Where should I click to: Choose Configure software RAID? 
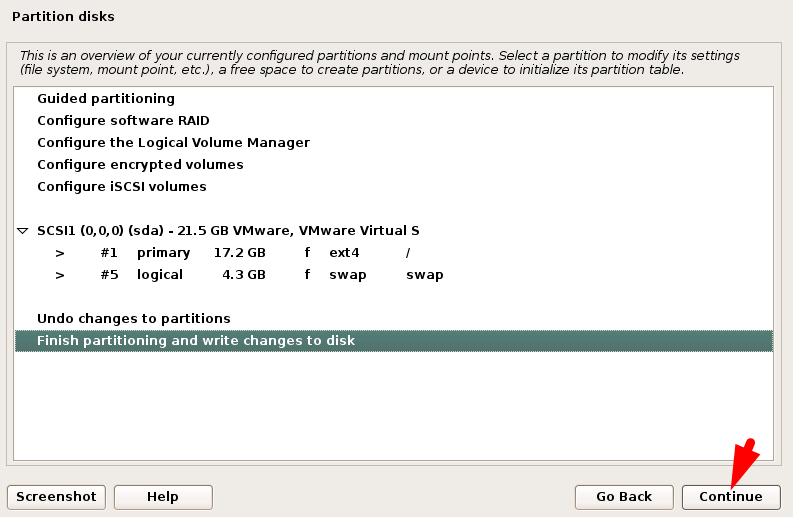coord(123,120)
